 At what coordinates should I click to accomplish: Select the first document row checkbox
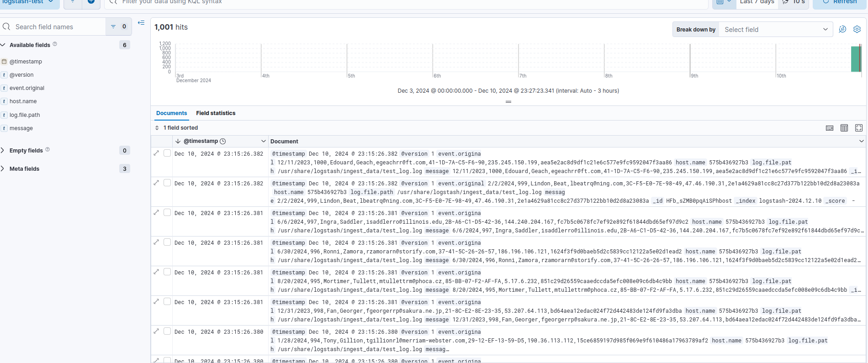coord(167,153)
